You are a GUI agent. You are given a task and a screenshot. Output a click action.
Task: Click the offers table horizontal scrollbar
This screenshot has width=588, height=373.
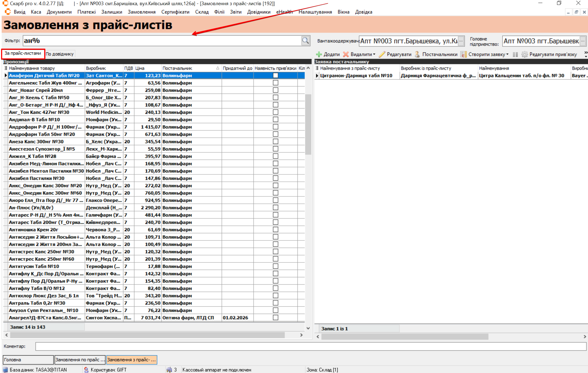pyautogui.click(x=147, y=335)
